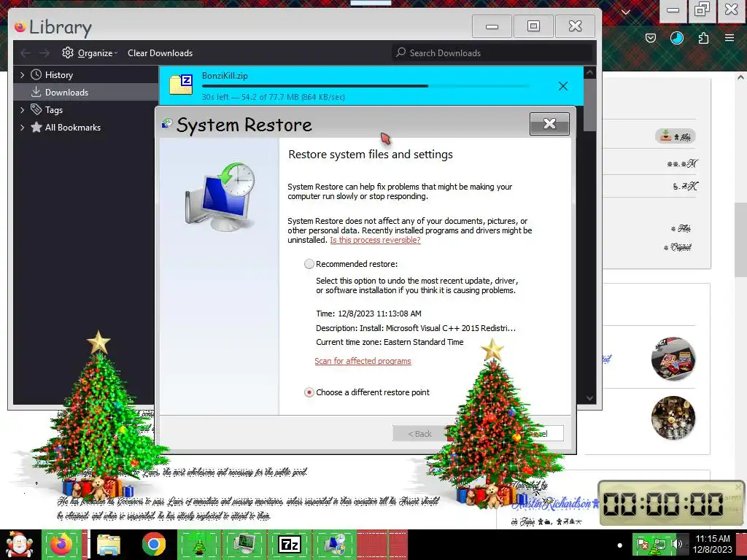
Task: Click the download files button on webpage
Action: [675, 136]
